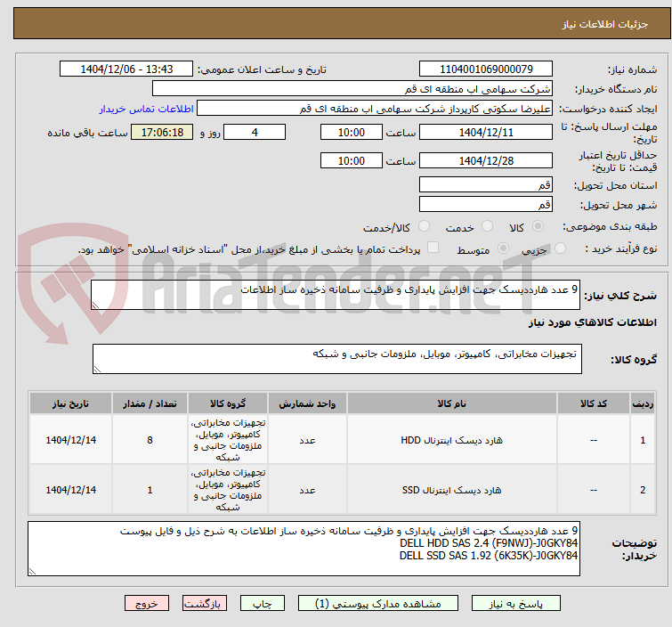Select the کالا radio button
Image resolution: width=672 pixels, height=627 pixels.
[538, 226]
